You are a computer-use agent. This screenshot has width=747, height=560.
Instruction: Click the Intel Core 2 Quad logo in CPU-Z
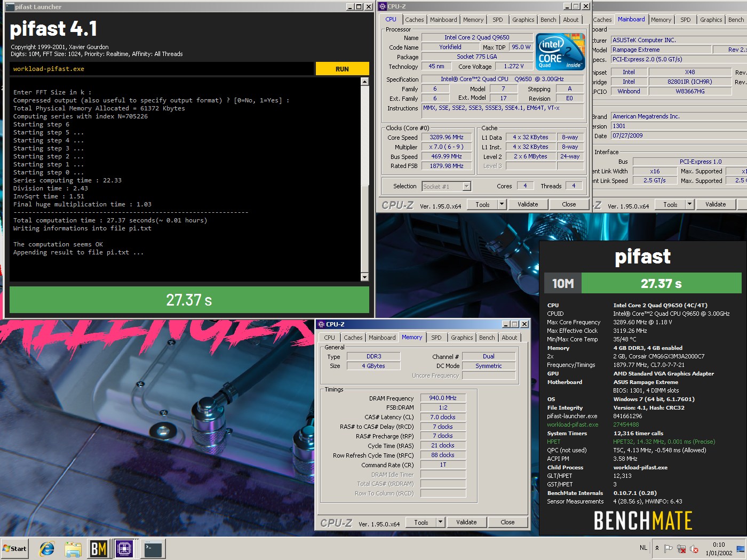[560, 52]
